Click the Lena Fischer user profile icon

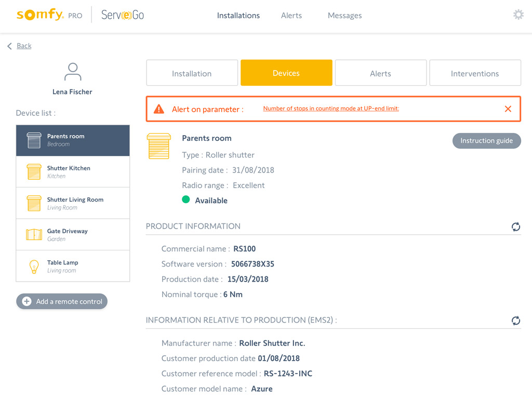[x=73, y=72]
